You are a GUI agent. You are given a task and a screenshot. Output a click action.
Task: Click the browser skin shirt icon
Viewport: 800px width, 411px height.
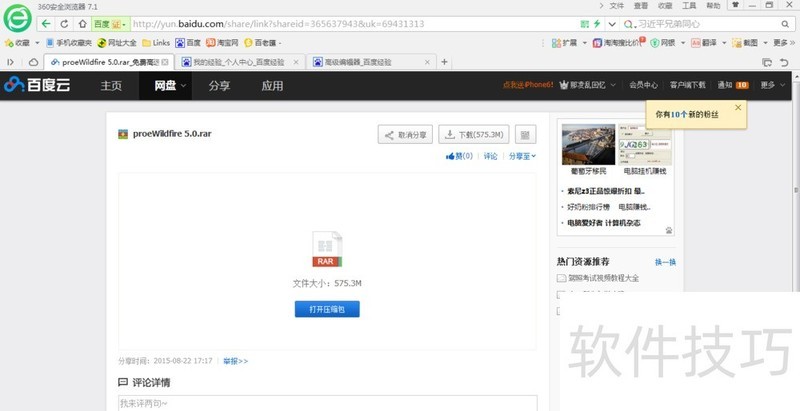pos(735,5)
